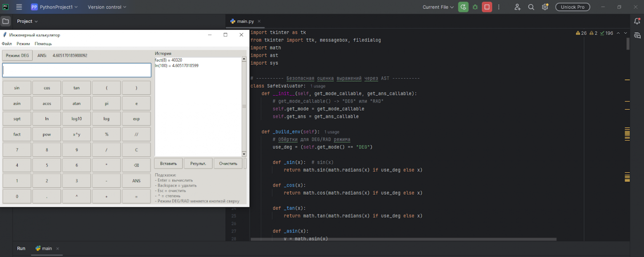Open the AI Assistant spiral icon
Image resolution: width=644 pixels, height=257 pixels.
(x=637, y=35)
